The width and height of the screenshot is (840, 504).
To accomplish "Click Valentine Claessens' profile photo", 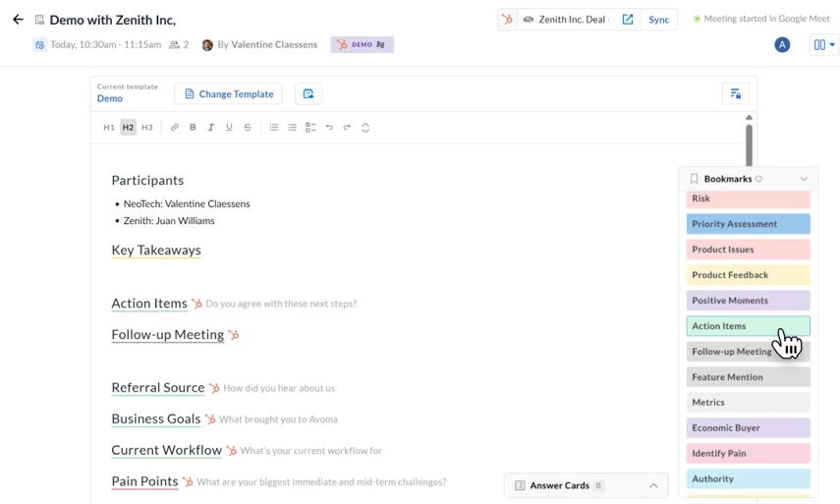I will coord(207,45).
